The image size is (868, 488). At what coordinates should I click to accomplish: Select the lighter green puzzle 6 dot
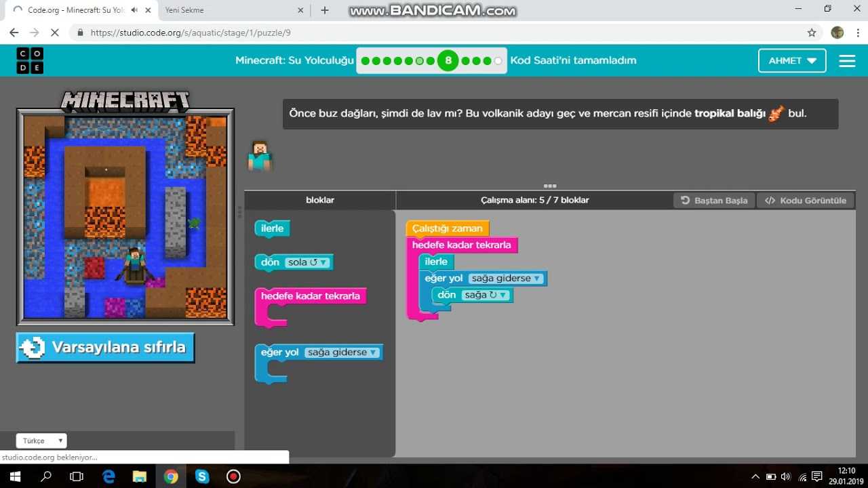[x=420, y=61]
